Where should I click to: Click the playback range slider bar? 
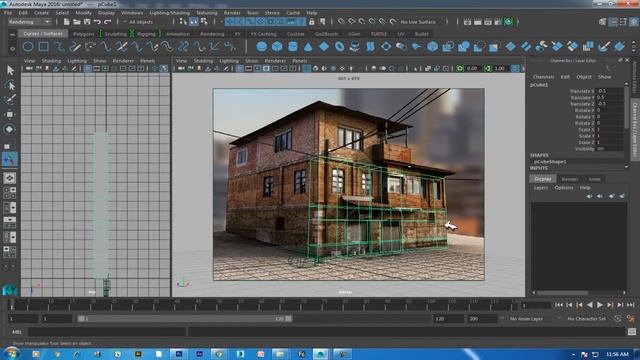(x=184, y=318)
